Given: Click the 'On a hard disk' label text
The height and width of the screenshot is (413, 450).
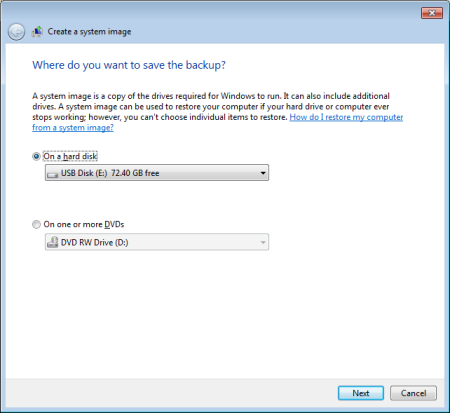Looking at the screenshot, I should pyautogui.click(x=70, y=156).
